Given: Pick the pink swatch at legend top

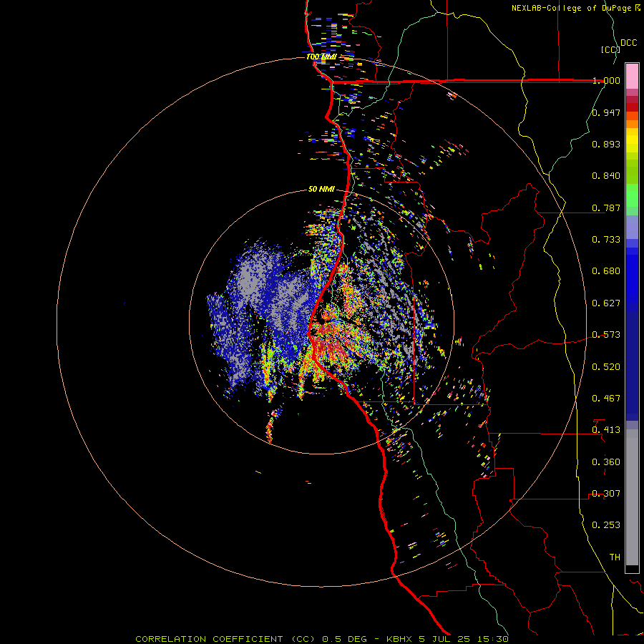Looking at the screenshot, I should point(632,76).
